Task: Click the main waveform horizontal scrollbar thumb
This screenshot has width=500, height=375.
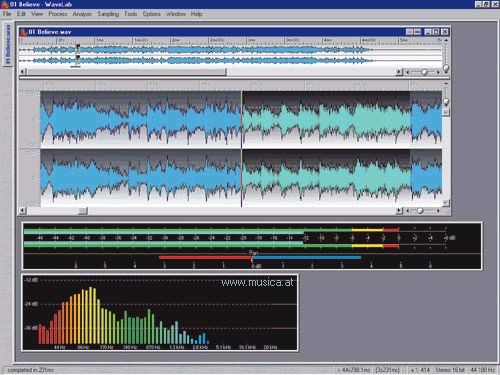Action: tap(83, 211)
